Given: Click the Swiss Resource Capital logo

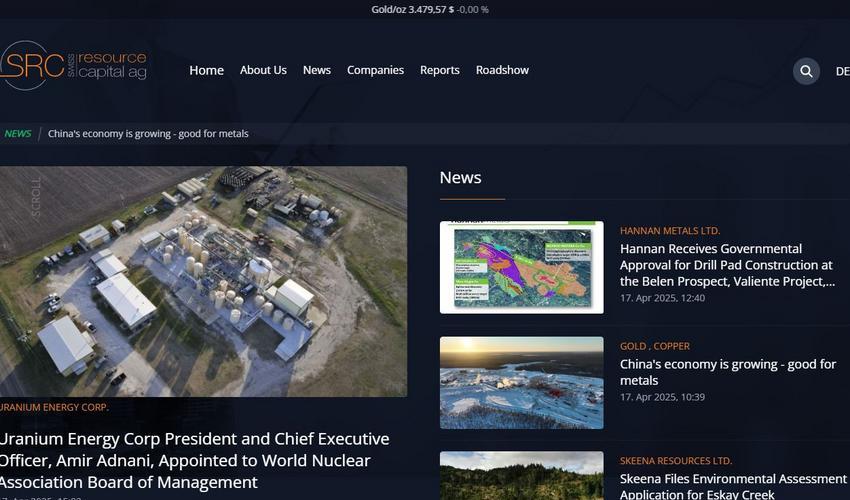Looking at the screenshot, I should (x=74, y=66).
